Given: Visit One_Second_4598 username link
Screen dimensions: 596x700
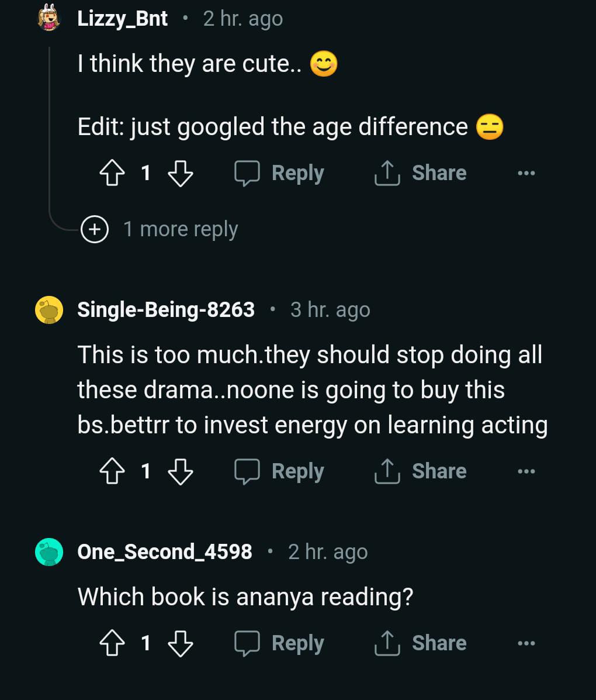Looking at the screenshot, I should coord(165,551).
